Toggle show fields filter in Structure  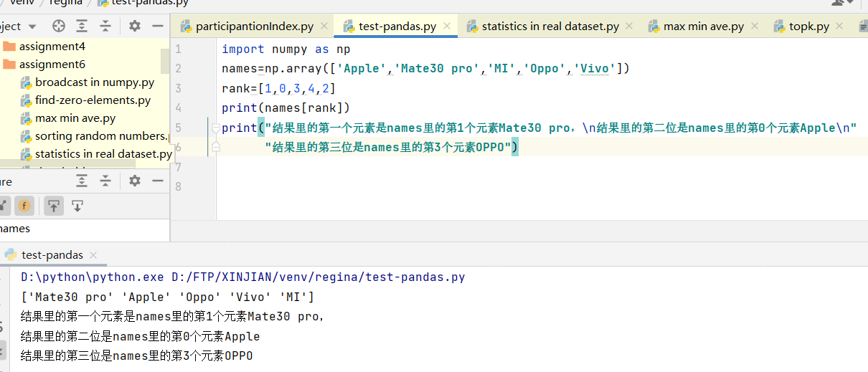click(x=24, y=206)
